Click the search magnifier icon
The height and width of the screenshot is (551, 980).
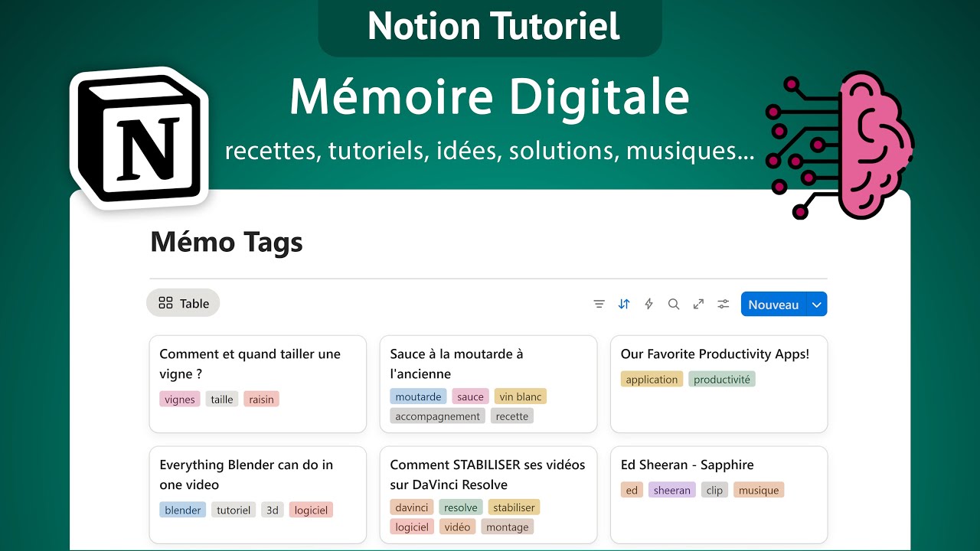point(674,304)
